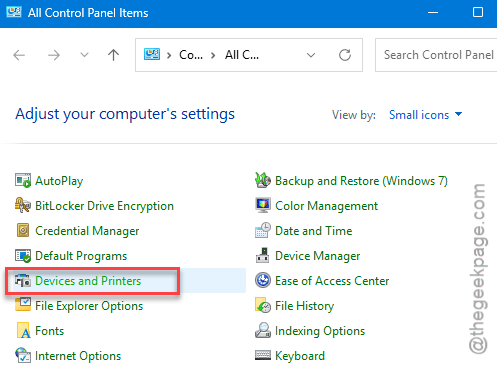Refresh the Control Panel view

345,55
